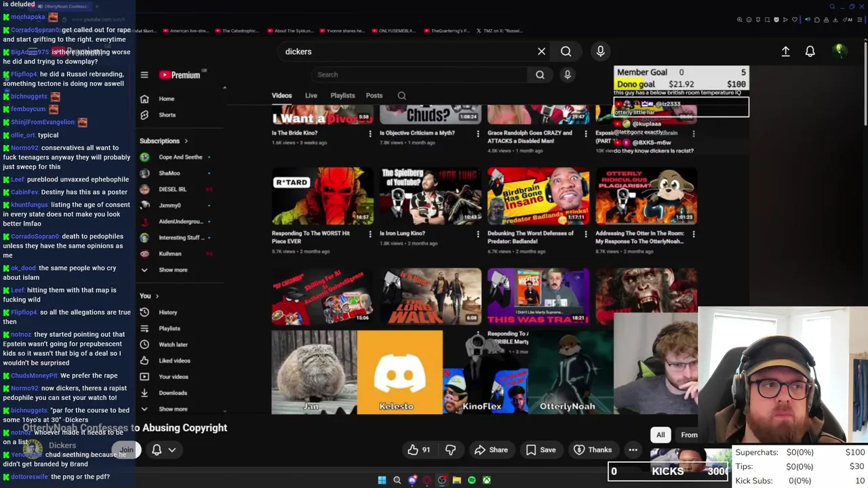Open options for 'Is Objective Criticism a Myth?'
Image resolution: width=868 pixels, height=488 pixels.
pyautogui.click(x=478, y=134)
